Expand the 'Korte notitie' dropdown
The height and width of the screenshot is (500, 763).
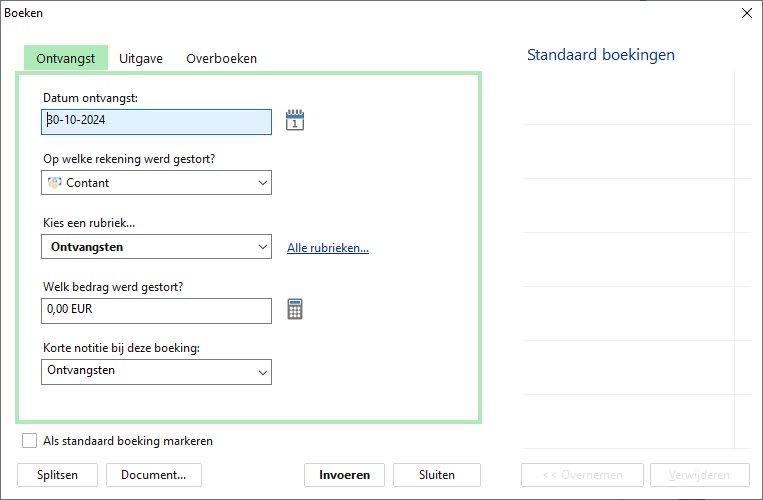[263, 372]
